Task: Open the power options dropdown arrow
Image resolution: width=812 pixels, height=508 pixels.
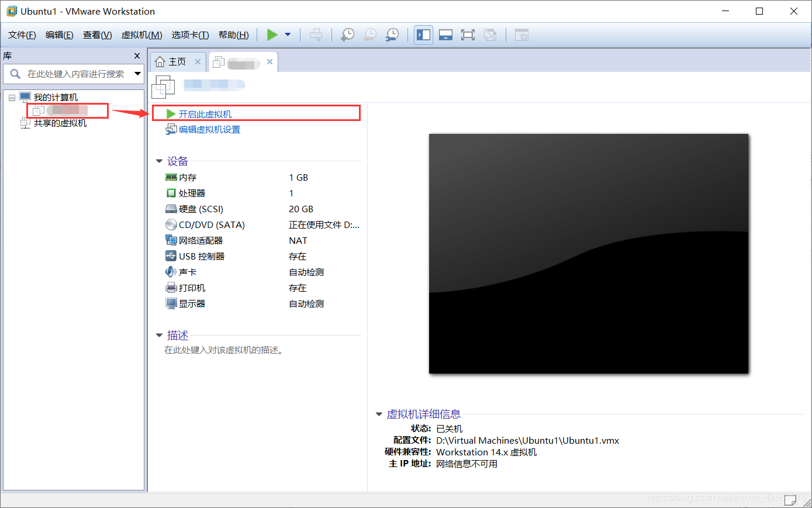Action: click(288, 35)
